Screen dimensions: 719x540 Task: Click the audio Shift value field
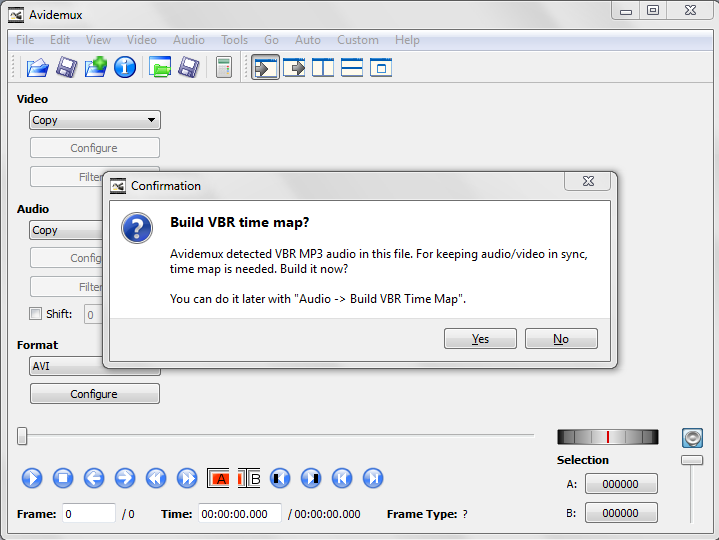(94, 314)
